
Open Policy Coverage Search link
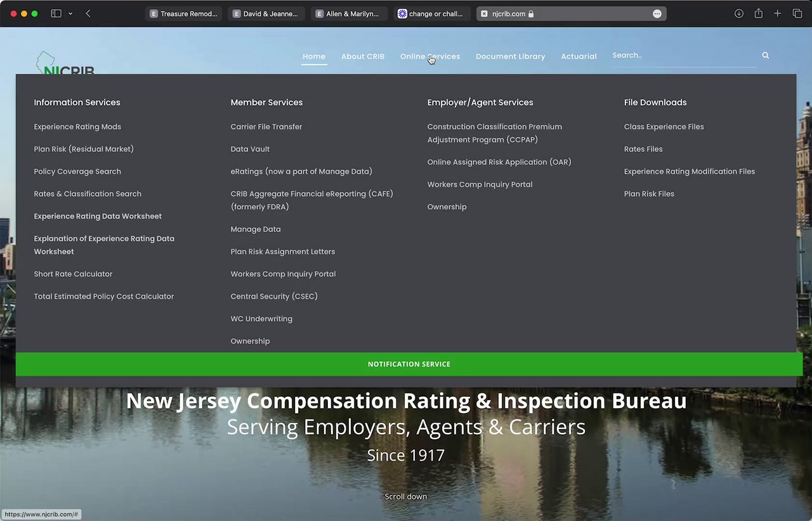tap(77, 172)
